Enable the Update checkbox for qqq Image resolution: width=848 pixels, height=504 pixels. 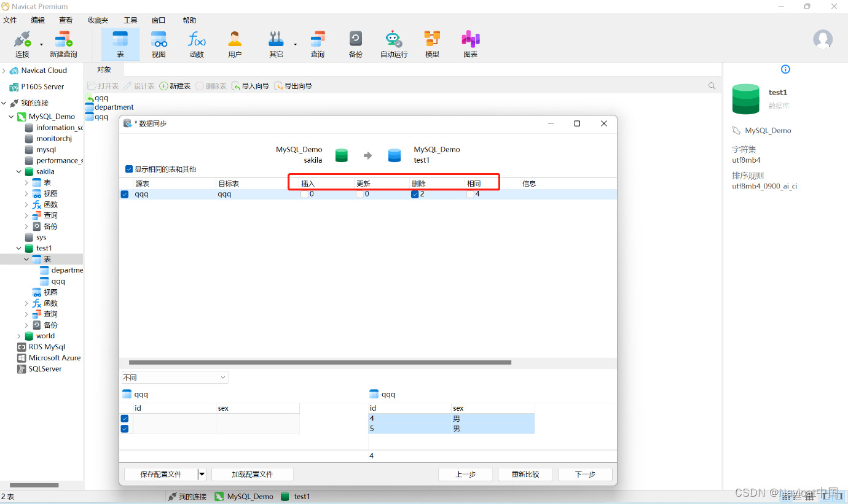tap(359, 194)
